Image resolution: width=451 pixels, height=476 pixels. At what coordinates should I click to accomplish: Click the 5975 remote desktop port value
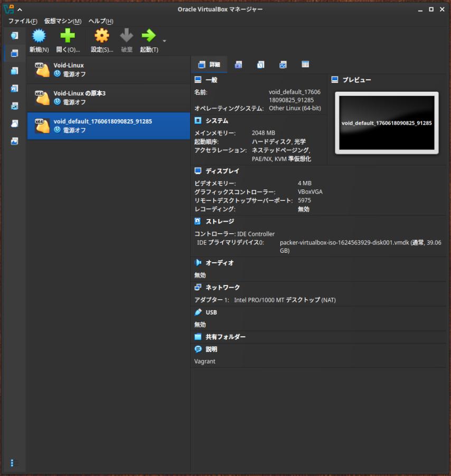tap(304, 201)
